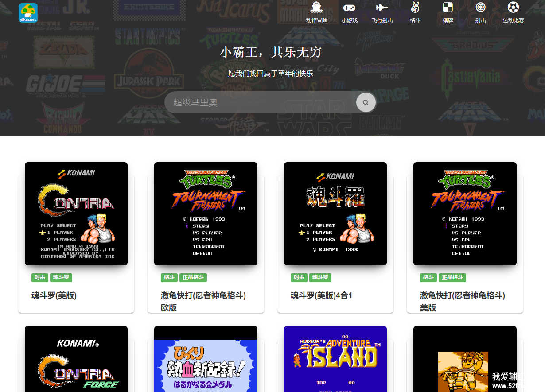The height and width of the screenshot is (392, 545).
Task: Open the 动作冒险 category label
Action: (316, 20)
